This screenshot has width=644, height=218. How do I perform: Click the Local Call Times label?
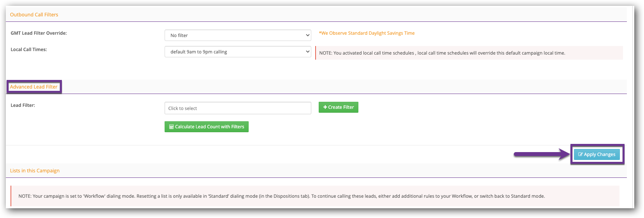click(x=29, y=50)
